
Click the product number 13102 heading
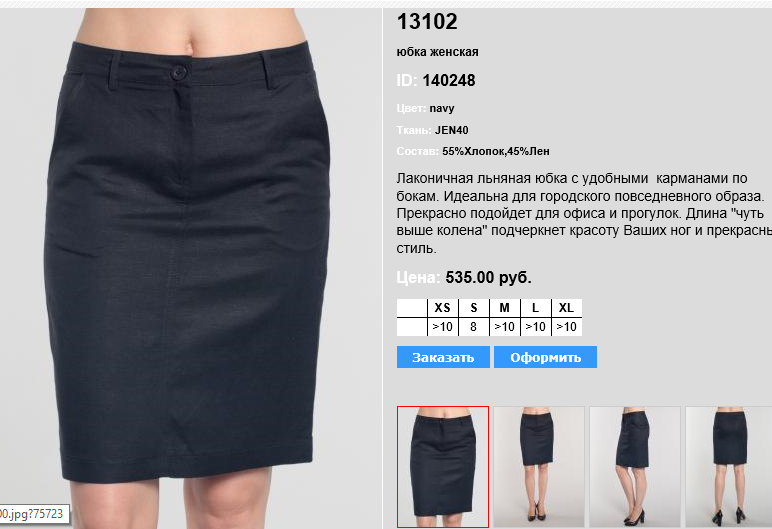point(427,22)
